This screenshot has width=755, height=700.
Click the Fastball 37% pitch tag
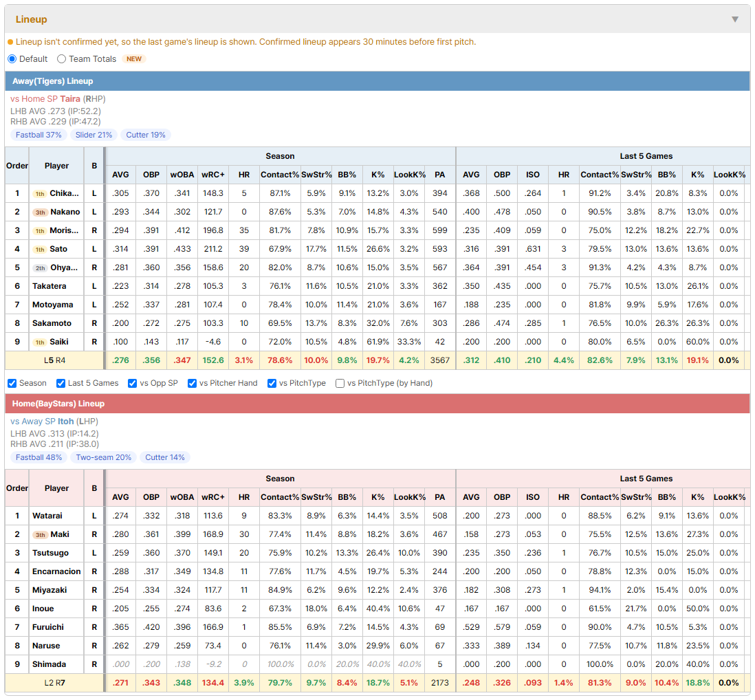click(39, 135)
